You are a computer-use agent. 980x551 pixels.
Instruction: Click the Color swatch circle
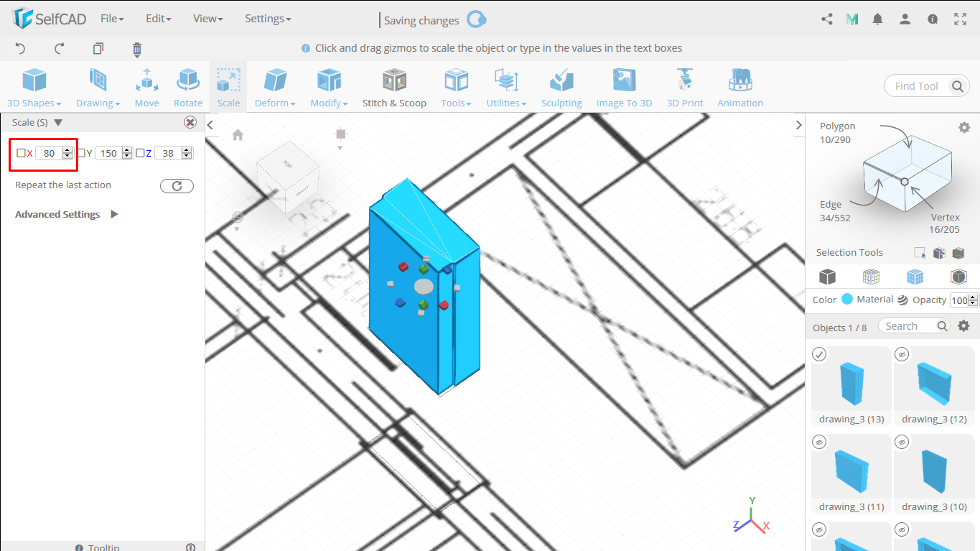click(x=847, y=300)
